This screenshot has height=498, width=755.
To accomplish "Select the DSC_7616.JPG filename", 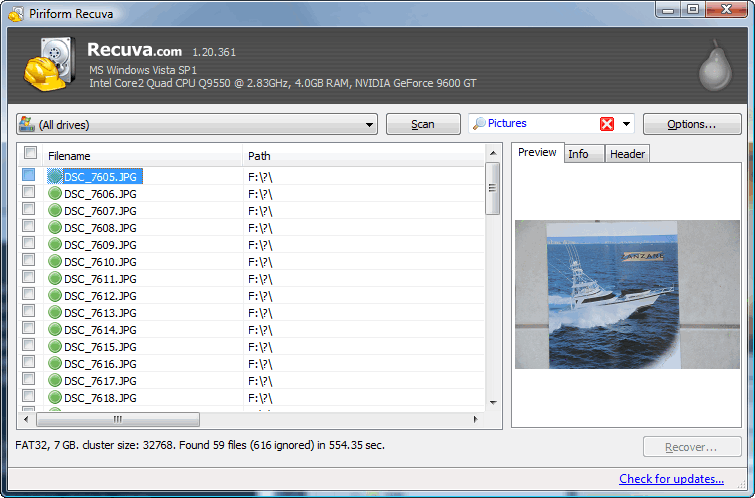I will (x=100, y=364).
